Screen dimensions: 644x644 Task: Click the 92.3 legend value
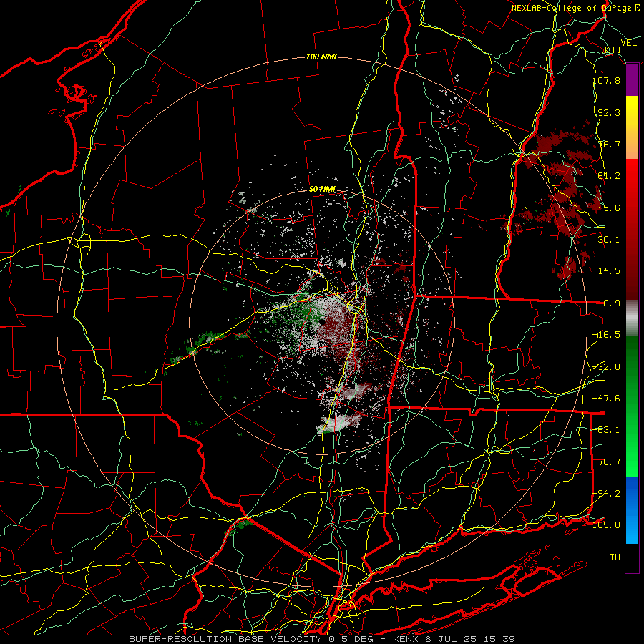[x=609, y=112]
